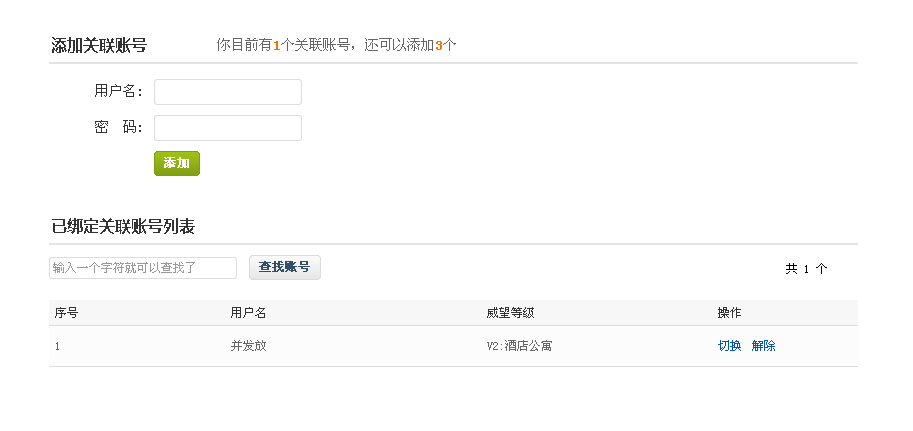
Task: Click the 序号 column header
Action: coord(66,313)
